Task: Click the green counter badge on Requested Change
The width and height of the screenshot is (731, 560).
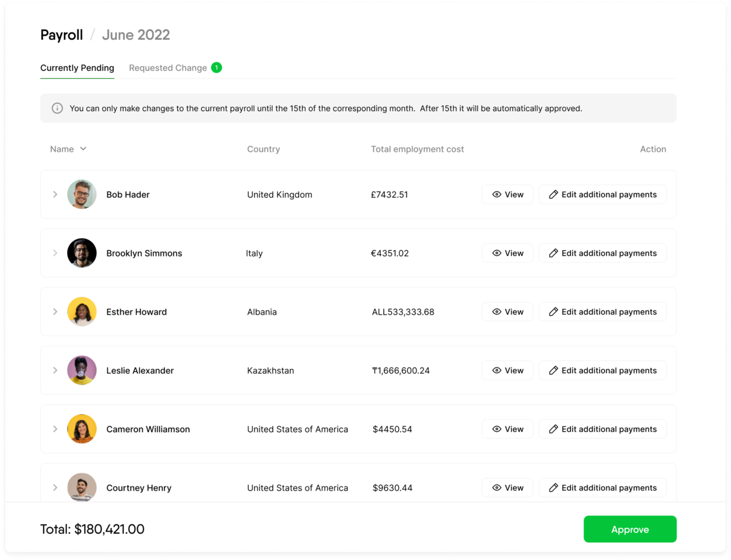Action: [x=216, y=67]
